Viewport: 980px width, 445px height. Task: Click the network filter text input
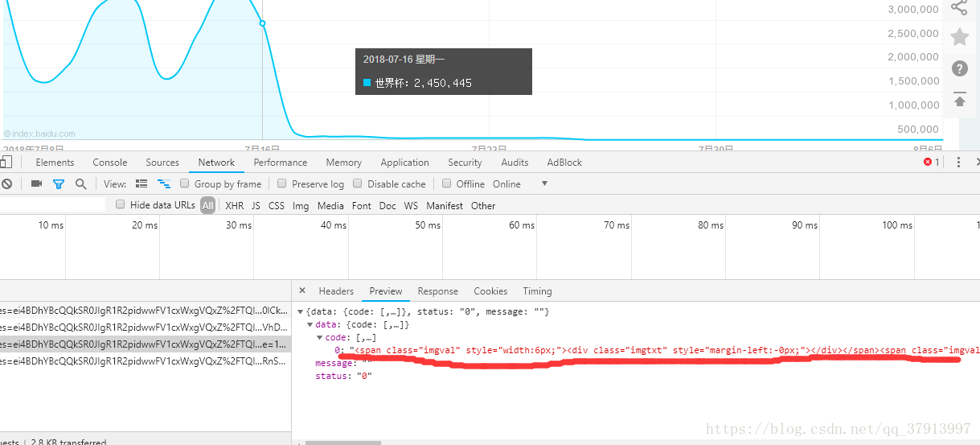tap(53, 205)
